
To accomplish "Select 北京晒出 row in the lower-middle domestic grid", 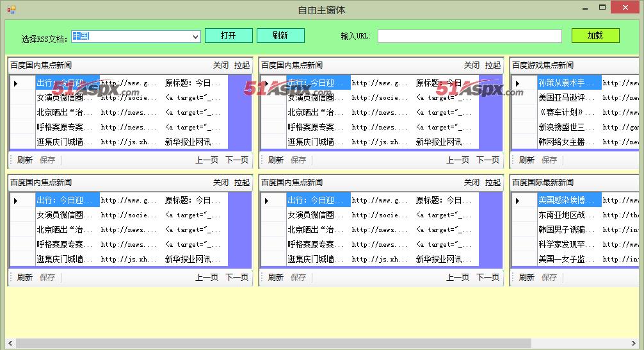I will click(x=318, y=229).
